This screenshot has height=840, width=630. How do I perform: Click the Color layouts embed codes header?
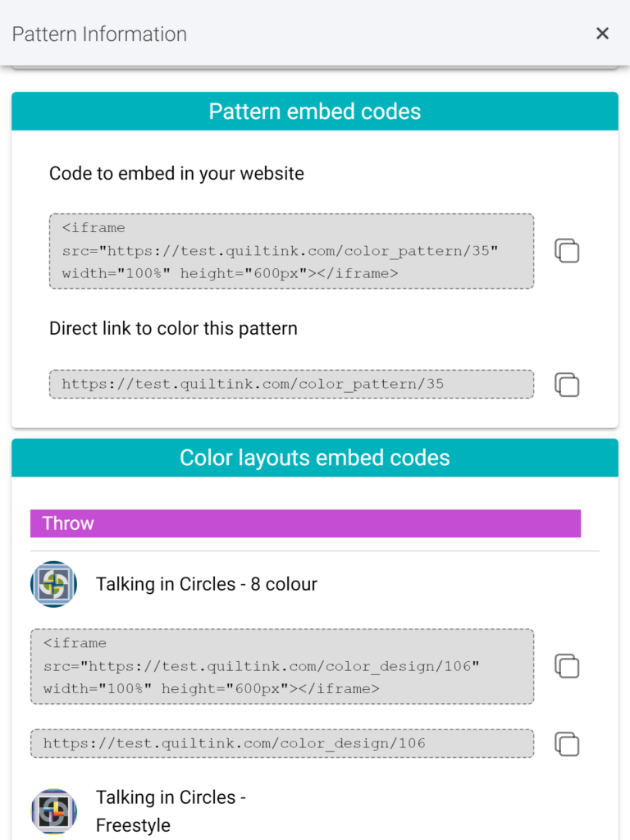315,458
